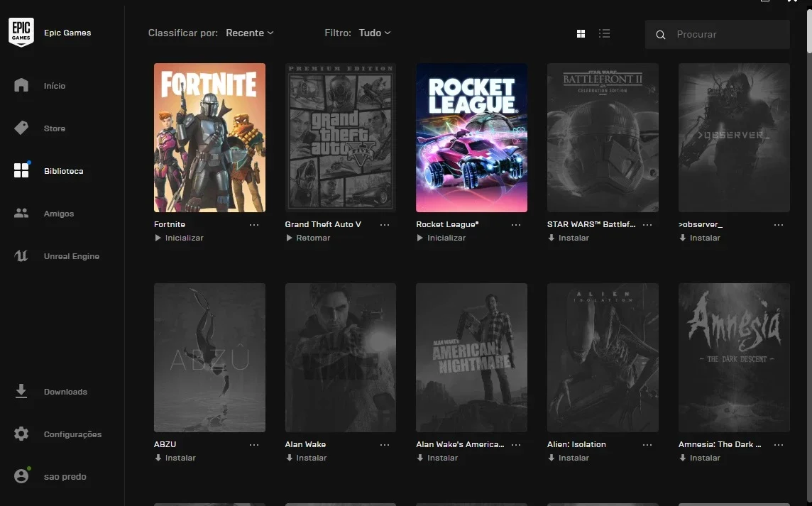Open Rocket League three-dot options menu
Screen dimensions: 812x506
pos(516,225)
